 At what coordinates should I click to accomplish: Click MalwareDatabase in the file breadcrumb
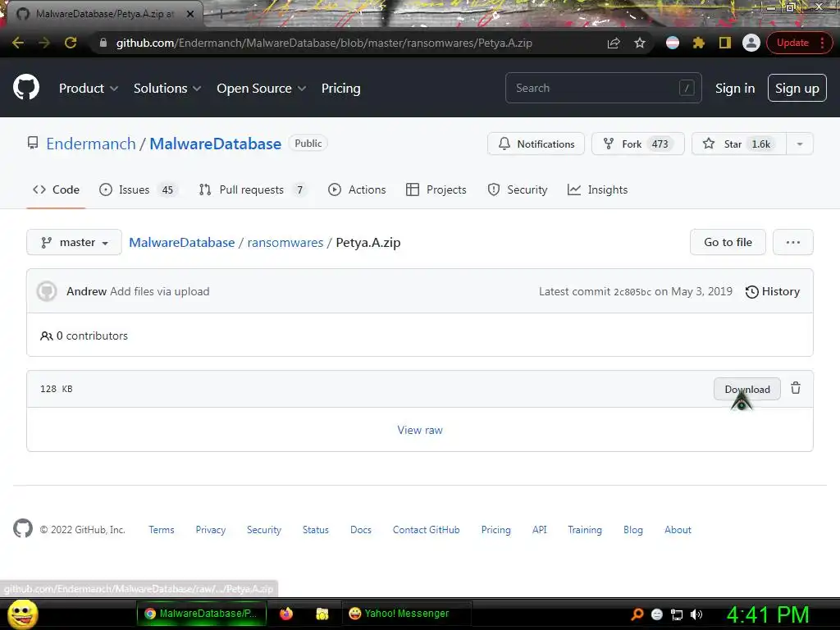coord(181,242)
